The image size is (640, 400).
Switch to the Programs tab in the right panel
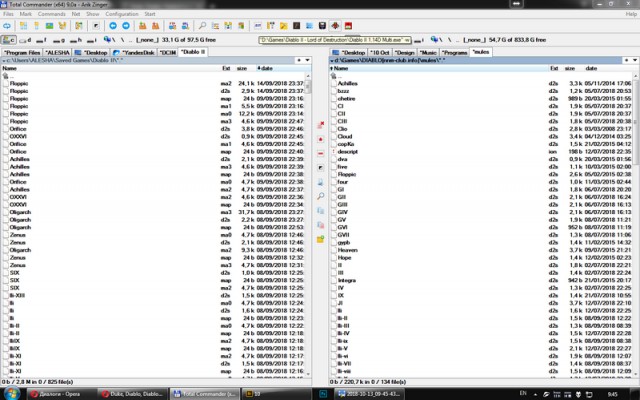[454, 52]
